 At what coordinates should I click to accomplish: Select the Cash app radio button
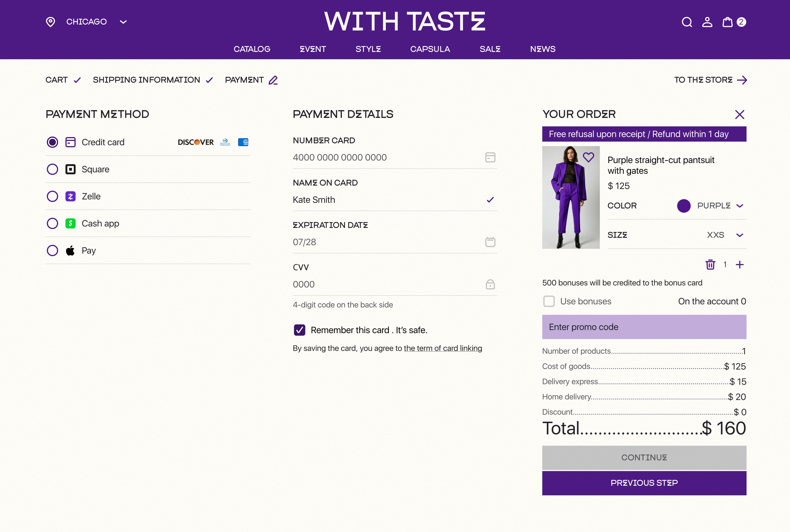click(x=52, y=224)
